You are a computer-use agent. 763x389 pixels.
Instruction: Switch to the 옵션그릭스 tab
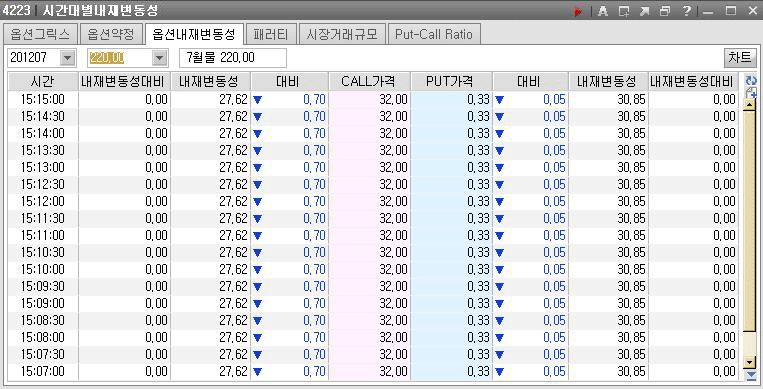click(x=40, y=35)
